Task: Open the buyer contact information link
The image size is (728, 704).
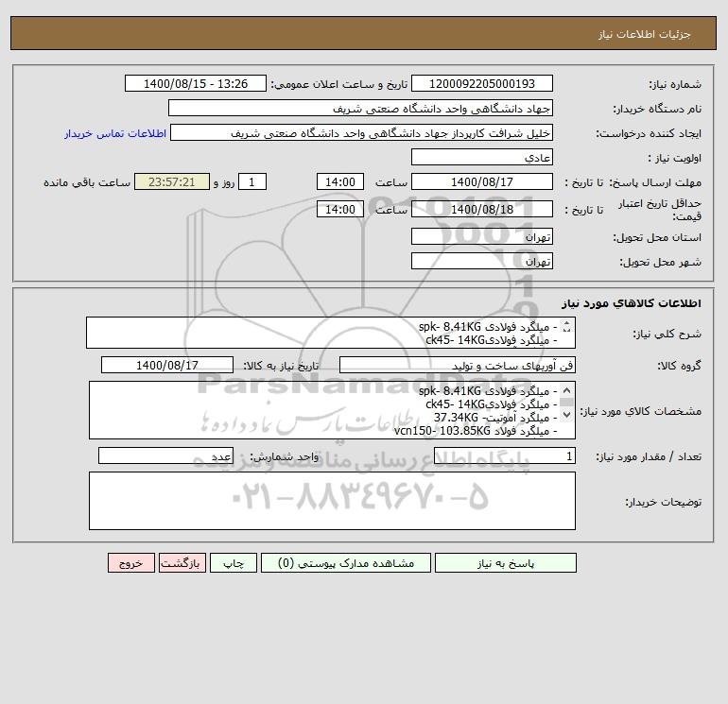Action: tap(115, 133)
